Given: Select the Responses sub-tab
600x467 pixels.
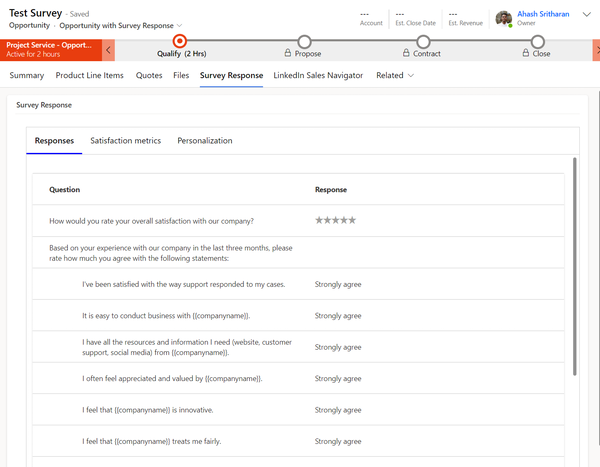Looking at the screenshot, I should pos(54,140).
